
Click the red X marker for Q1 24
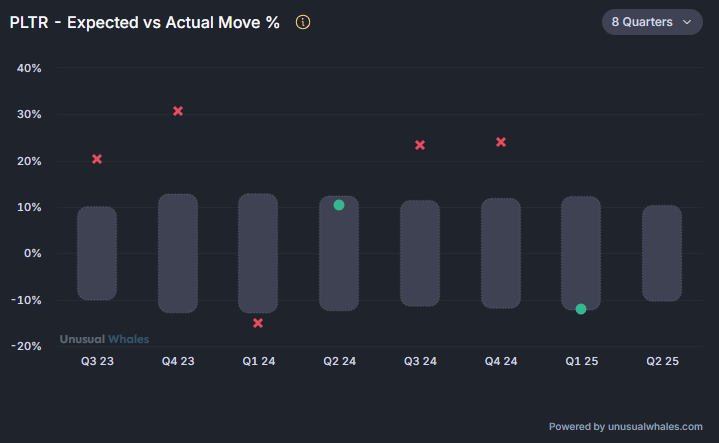[x=258, y=323]
